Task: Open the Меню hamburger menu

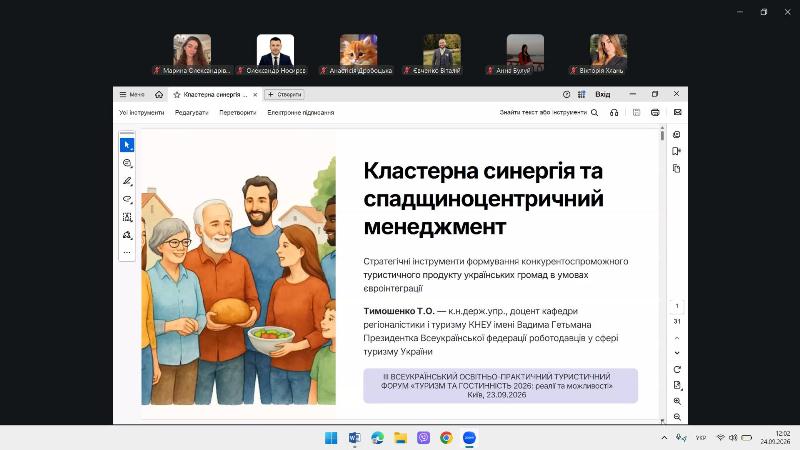Action: click(x=132, y=94)
